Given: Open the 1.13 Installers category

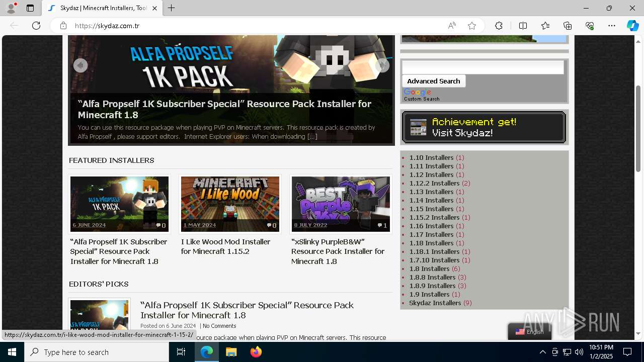Looking at the screenshot, I should [x=431, y=192].
